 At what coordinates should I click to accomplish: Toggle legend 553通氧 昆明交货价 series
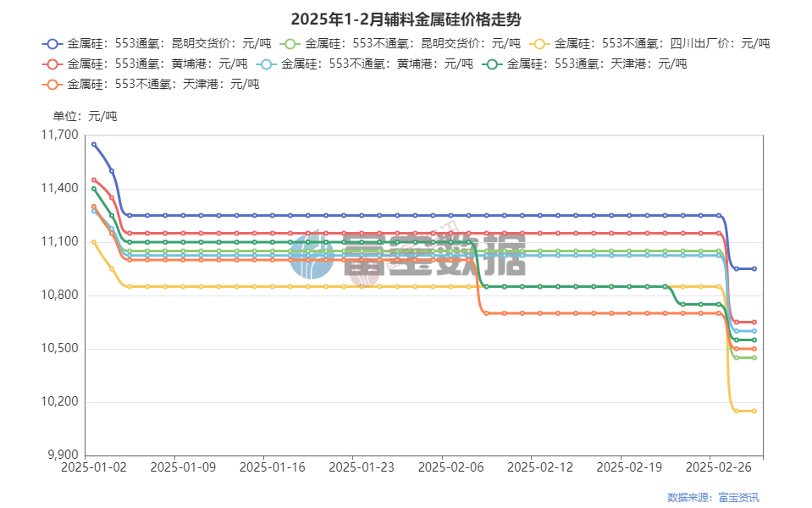point(157,43)
